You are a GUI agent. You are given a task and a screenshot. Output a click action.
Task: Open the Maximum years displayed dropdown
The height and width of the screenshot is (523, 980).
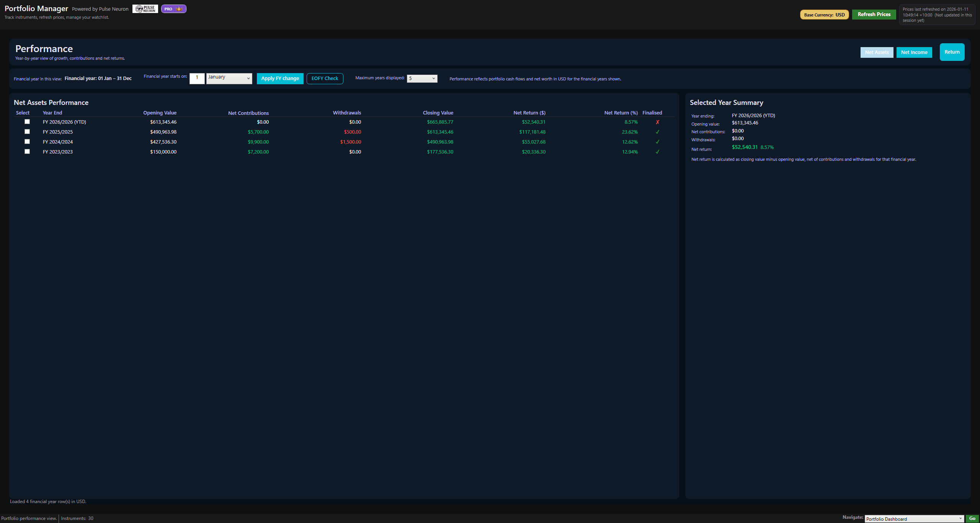point(421,78)
